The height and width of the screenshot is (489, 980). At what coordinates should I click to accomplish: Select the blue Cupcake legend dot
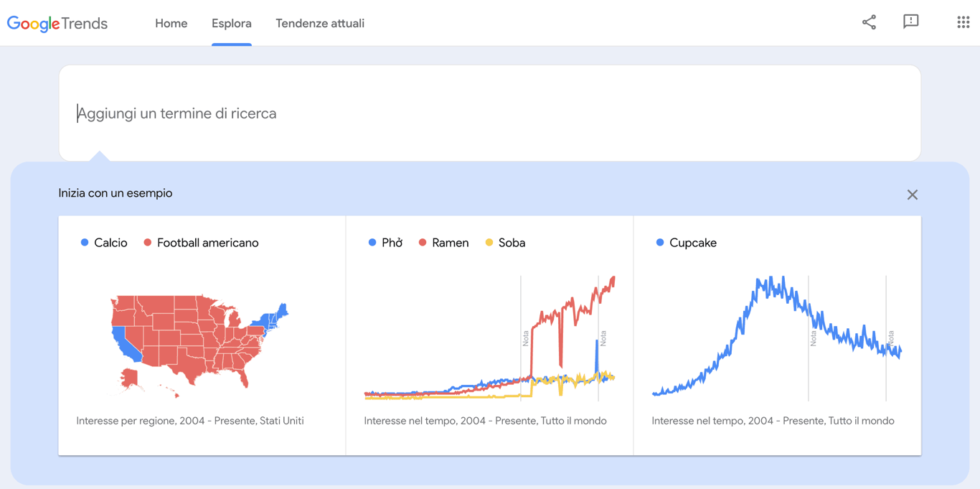661,242
